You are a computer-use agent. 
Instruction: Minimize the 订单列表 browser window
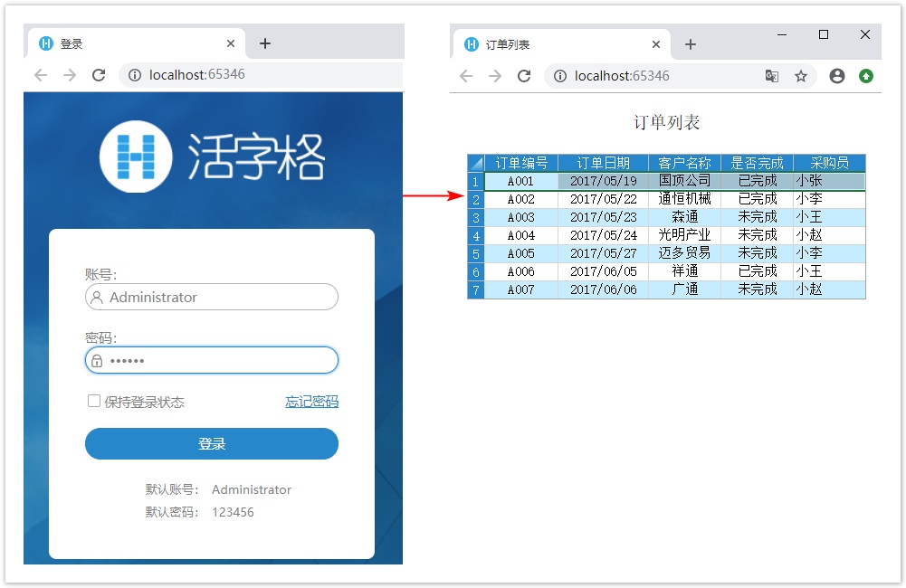coord(782,34)
